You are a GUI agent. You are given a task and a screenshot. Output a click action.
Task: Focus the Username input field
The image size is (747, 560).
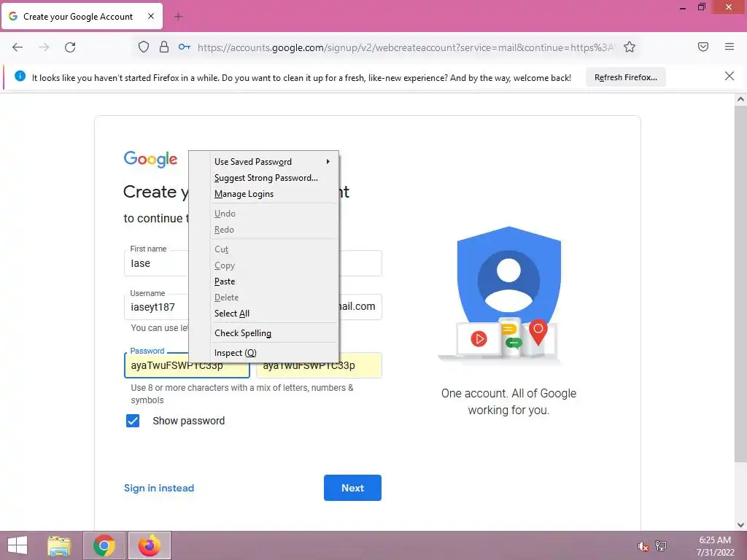coord(156,307)
